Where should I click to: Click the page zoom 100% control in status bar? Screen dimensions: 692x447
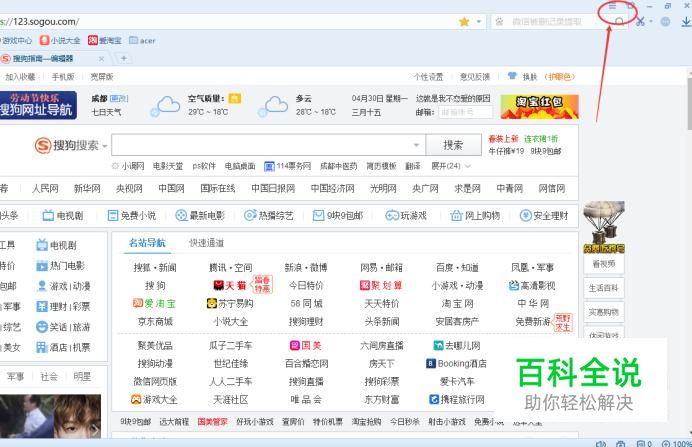coord(677,443)
